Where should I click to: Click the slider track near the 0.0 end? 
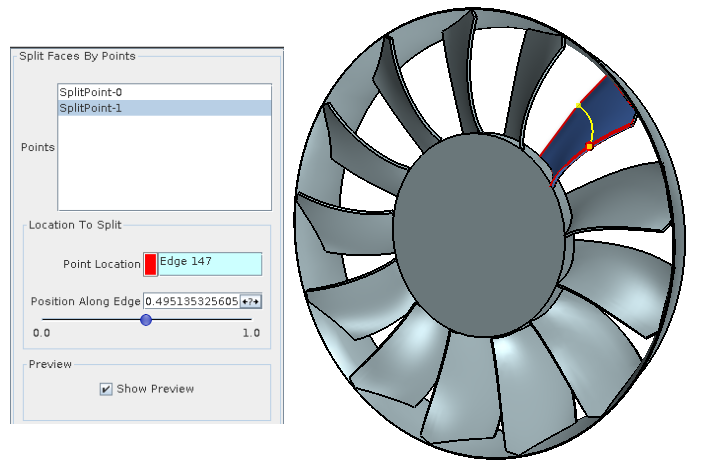(50, 320)
